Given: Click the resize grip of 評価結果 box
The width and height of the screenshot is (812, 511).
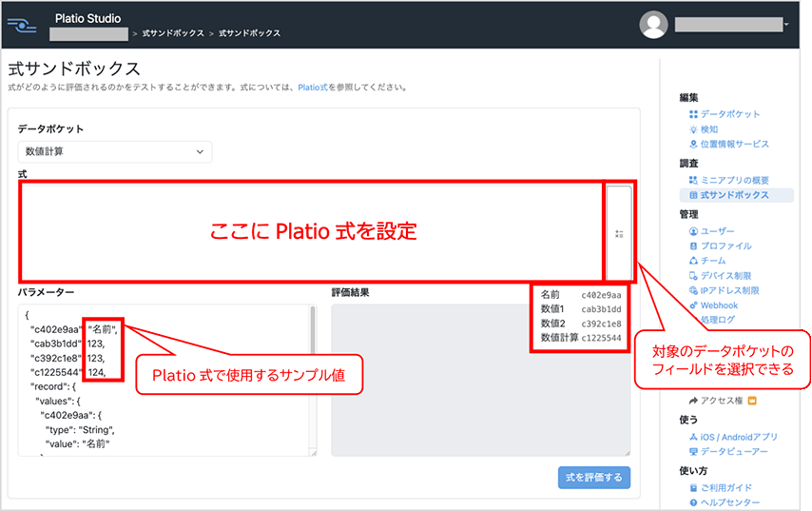Looking at the screenshot, I should [x=628, y=453].
